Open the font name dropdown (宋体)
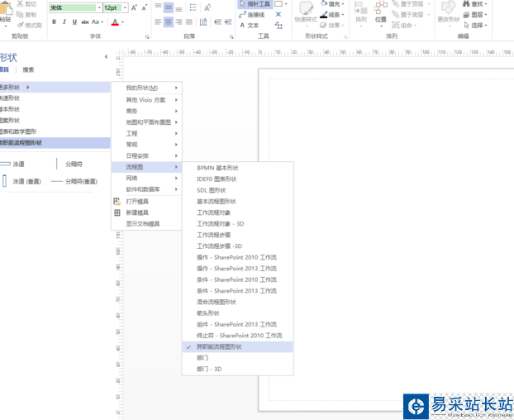This screenshot has height=420, width=514. 99,7
